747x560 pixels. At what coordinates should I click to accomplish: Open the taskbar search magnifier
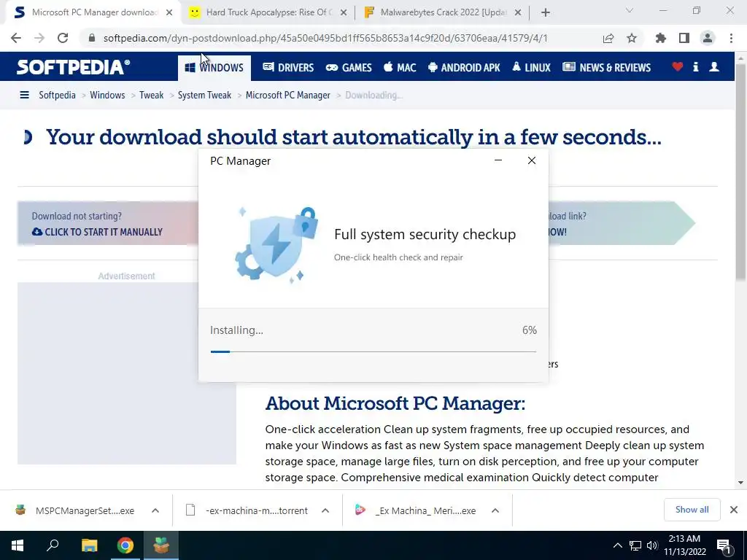[53, 545]
